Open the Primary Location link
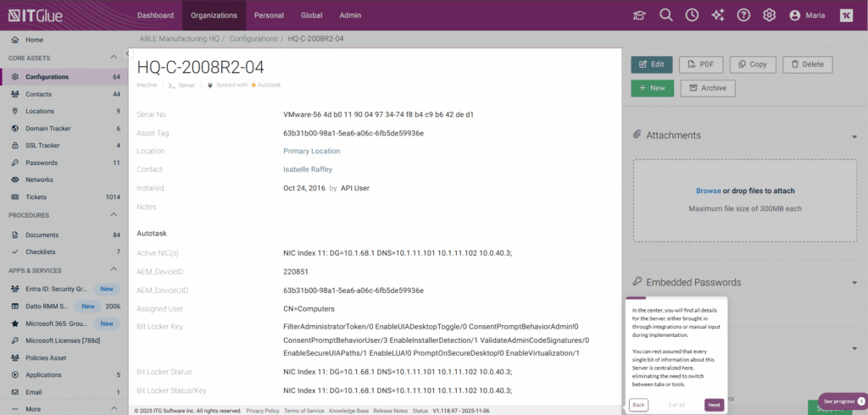The height and width of the screenshot is (415, 868). click(311, 152)
